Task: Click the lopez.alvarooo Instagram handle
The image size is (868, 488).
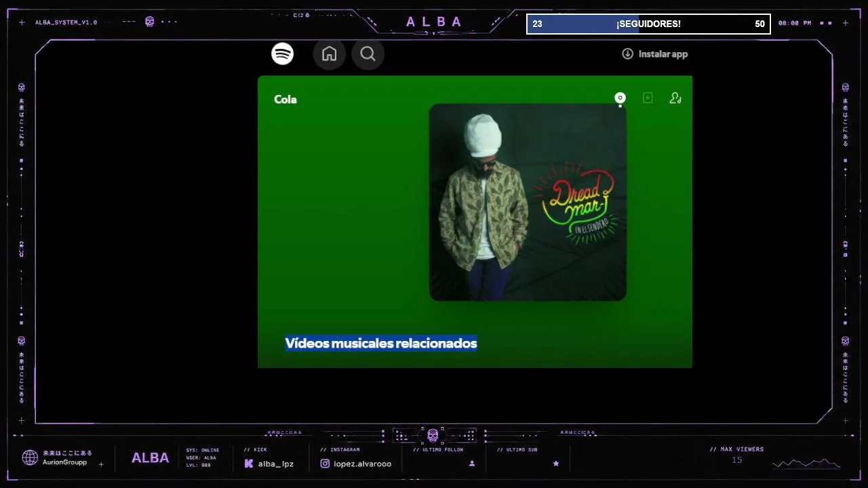Action: click(x=363, y=464)
